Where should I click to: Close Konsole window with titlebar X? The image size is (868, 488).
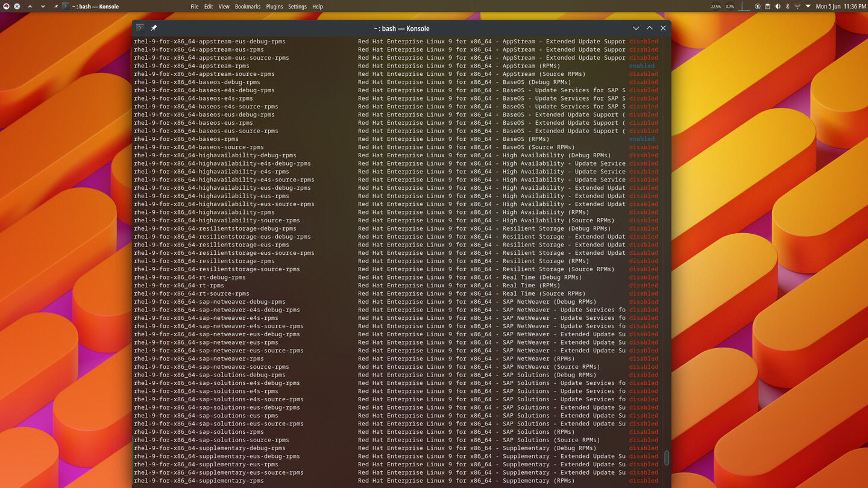click(x=663, y=28)
